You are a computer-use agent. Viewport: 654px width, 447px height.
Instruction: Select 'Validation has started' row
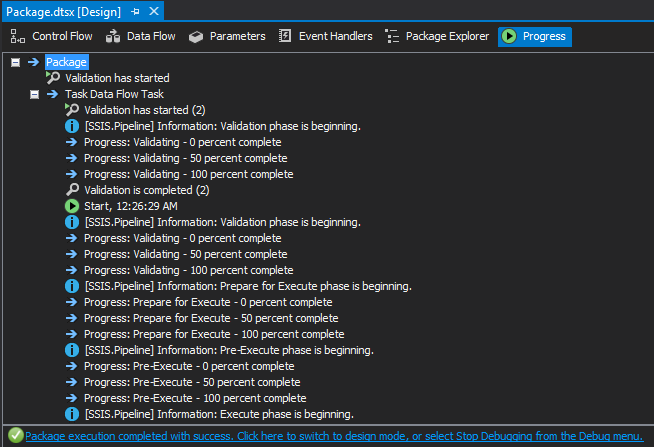pos(117,78)
